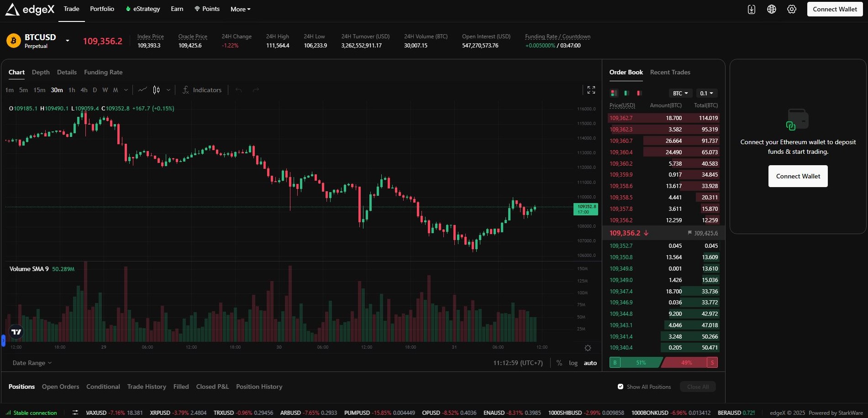Open the language globe icon in the header
868x418 pixels.
point(772,9)
